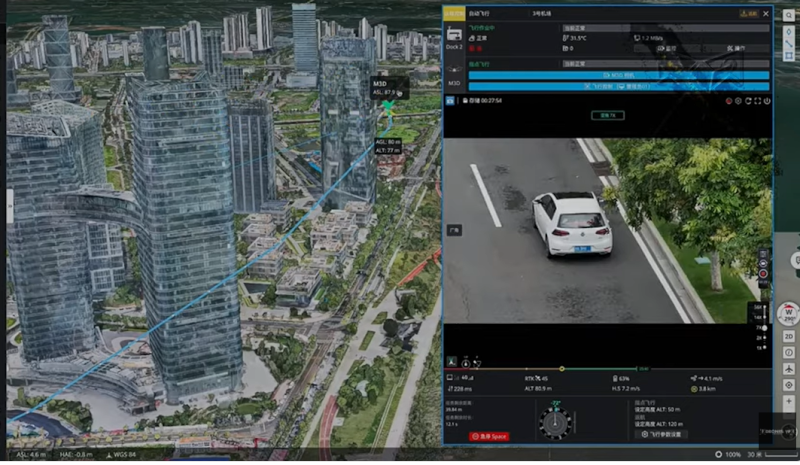Open the wide-angle lens mode selector
The height and width of the screenshot is (465, 800).
point(453,229)
